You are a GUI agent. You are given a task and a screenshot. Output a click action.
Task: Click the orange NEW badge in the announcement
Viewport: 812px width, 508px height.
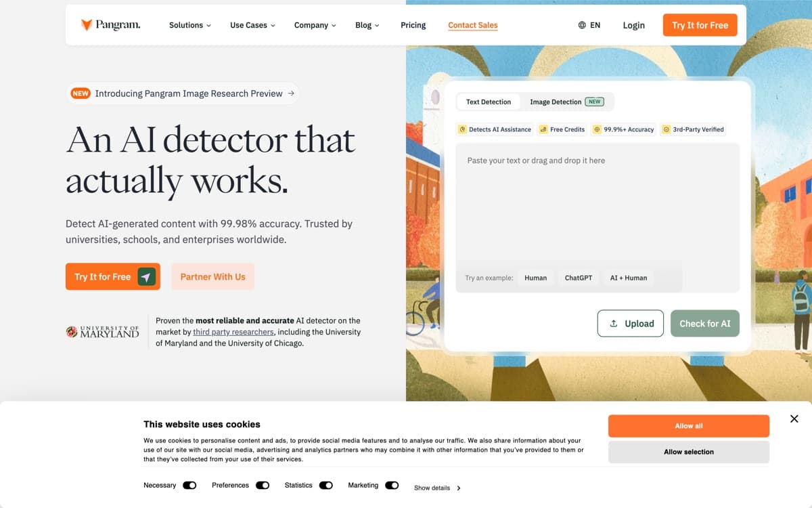tap(81, 93)
